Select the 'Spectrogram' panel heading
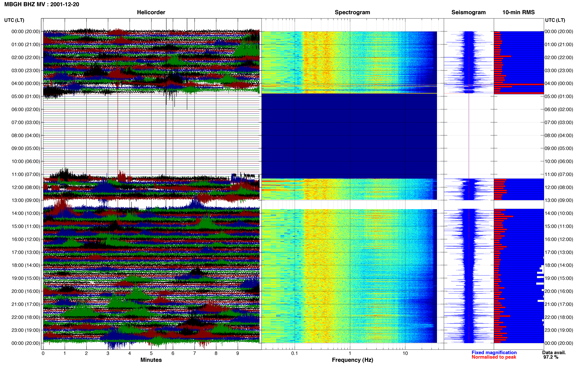Screen dimensions: 588x368 tap(352, 12)
